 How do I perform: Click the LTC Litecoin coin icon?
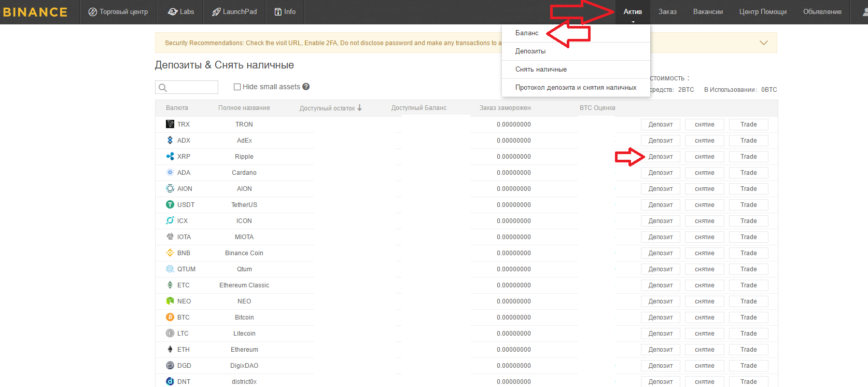tap(170, 333)
